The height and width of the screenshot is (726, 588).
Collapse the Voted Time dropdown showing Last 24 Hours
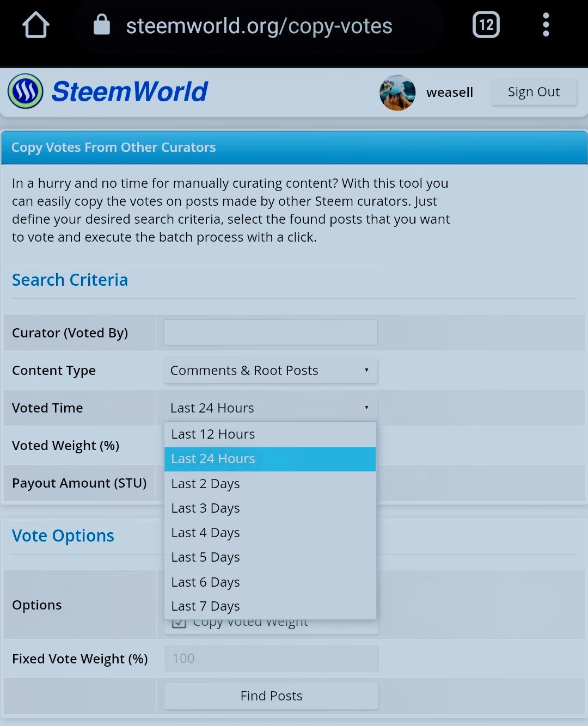click(271, 408)
